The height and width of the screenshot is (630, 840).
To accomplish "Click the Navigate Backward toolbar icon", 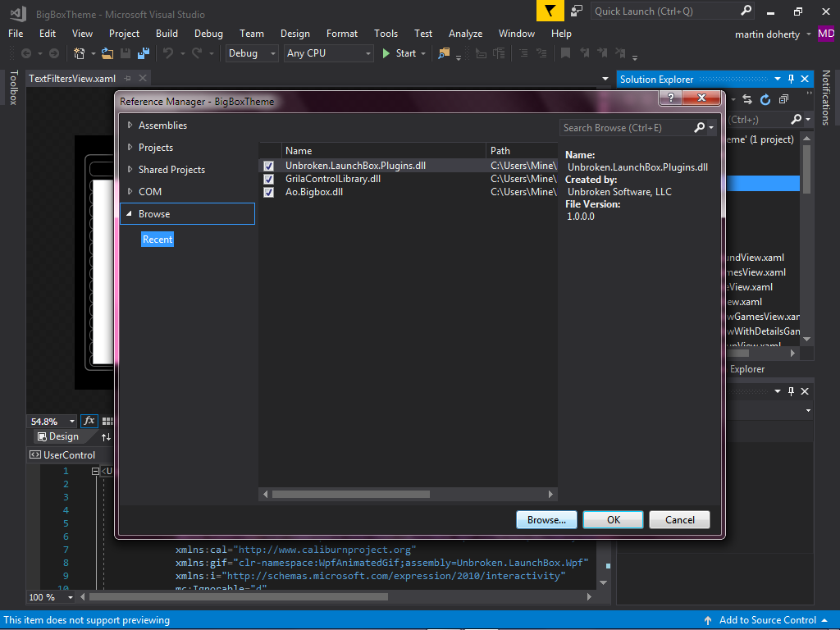I will tap(25, 53).
